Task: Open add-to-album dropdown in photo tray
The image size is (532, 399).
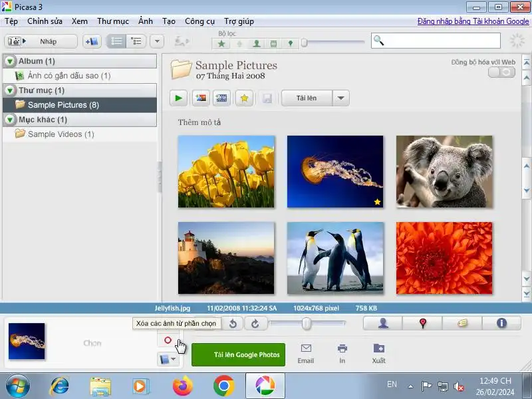Action: (x=168, y=359)
